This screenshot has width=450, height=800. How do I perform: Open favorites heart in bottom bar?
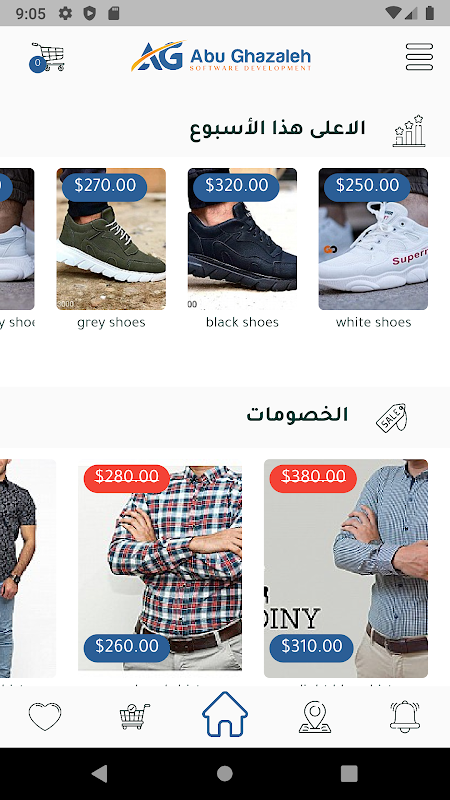(45, 716)
